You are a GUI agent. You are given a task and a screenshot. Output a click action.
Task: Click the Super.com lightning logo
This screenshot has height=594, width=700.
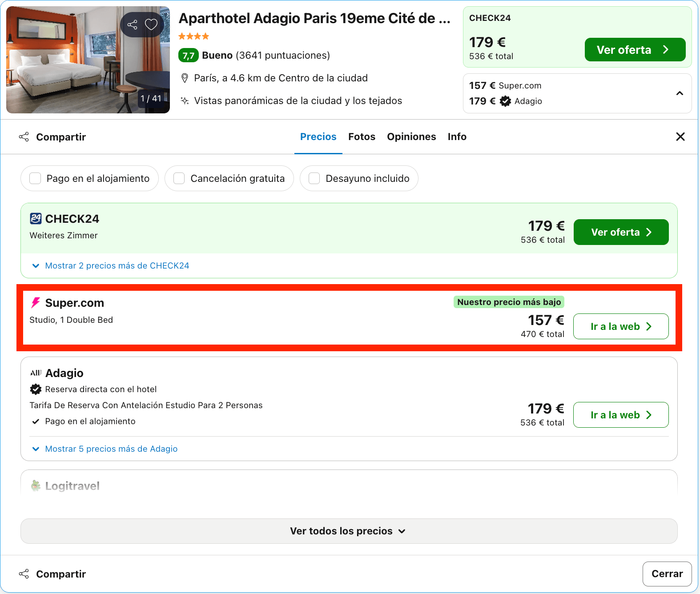pyautogui.click(x=35, y=303)
